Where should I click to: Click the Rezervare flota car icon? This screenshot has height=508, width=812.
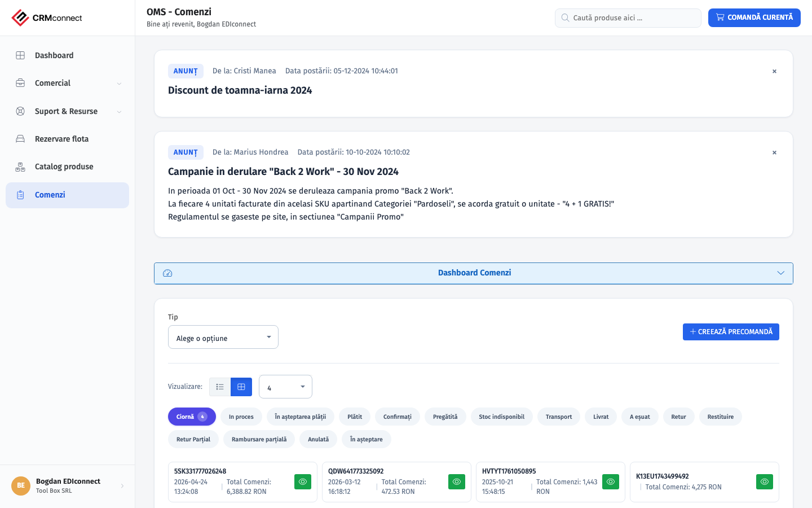coord(20,139)
